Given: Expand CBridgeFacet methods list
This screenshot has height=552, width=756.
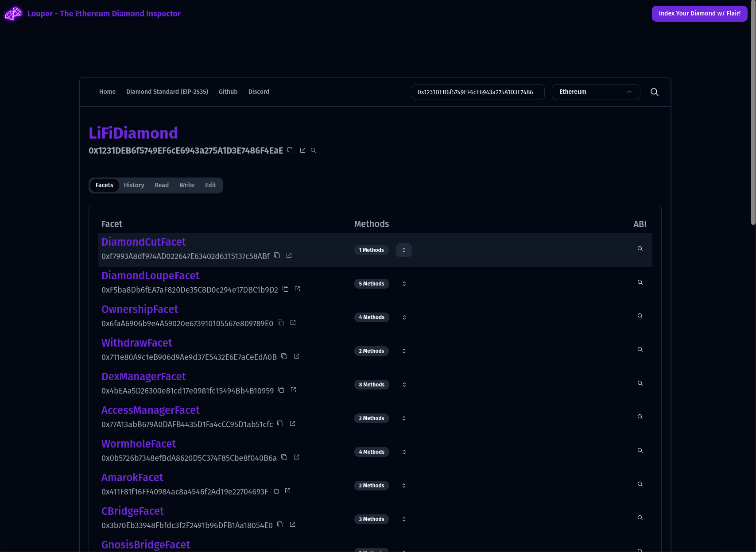Looking at the screenshot, I should tap(404, 519).
